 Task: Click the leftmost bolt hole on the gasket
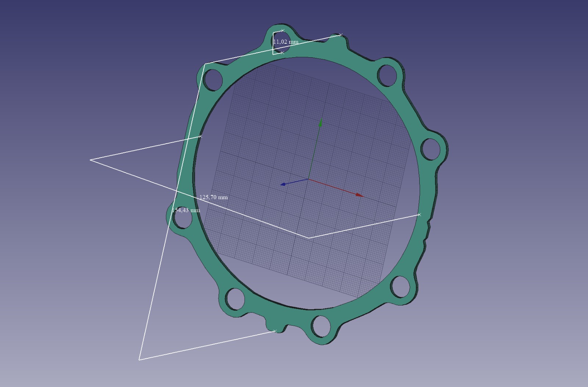[x=182, y=217]
